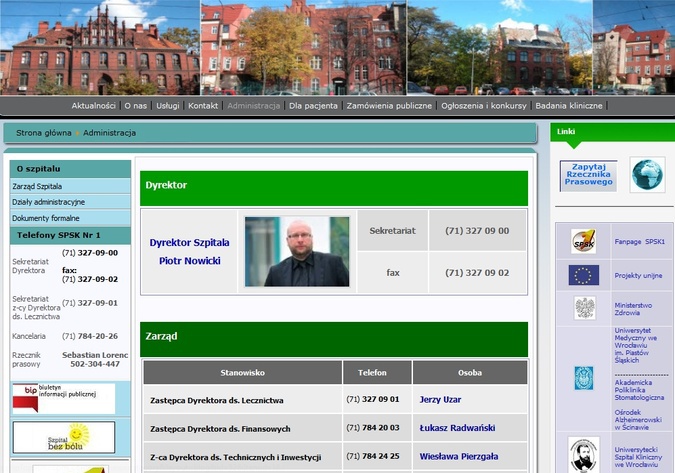Open Działy administracyjne sidebar link
This screenshot has width=675, height=473.
coord(70,202)
